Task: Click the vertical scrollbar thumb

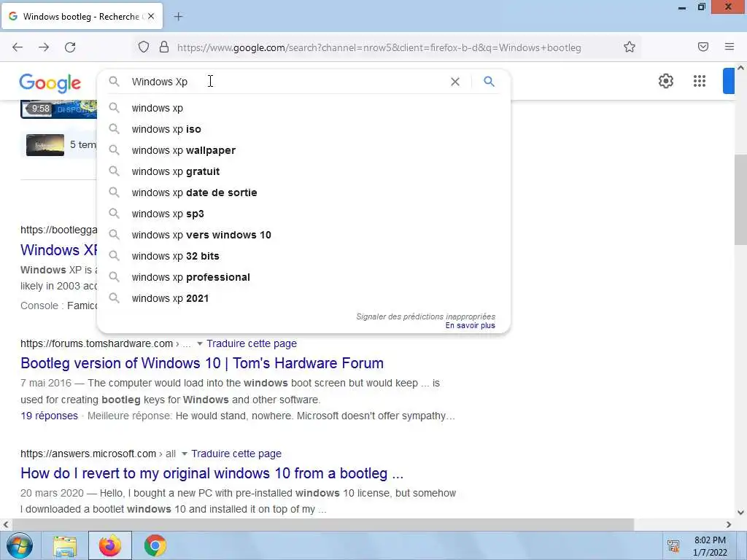Action: tap(740, 200)
